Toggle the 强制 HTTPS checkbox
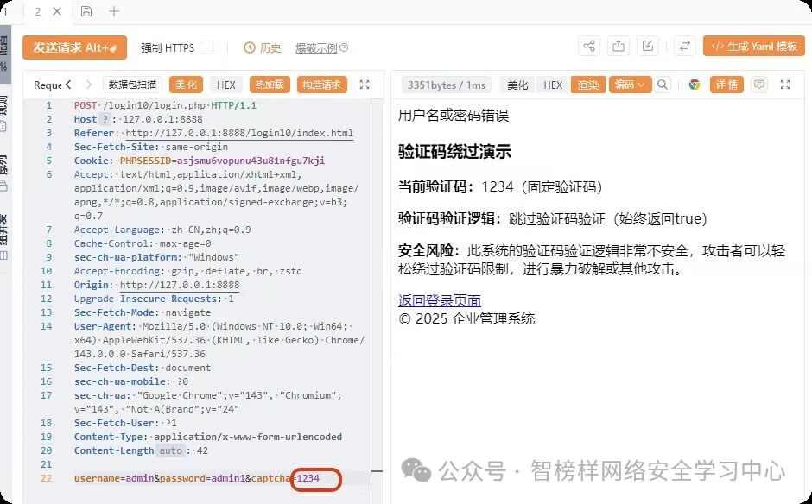The image size is (812, 504). point(206,47)
